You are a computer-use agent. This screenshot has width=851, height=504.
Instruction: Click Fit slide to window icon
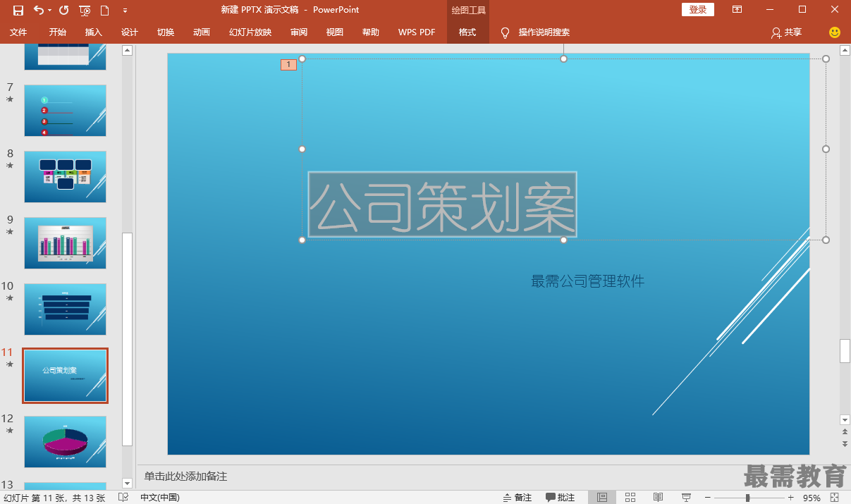click(x=834, y=498)
